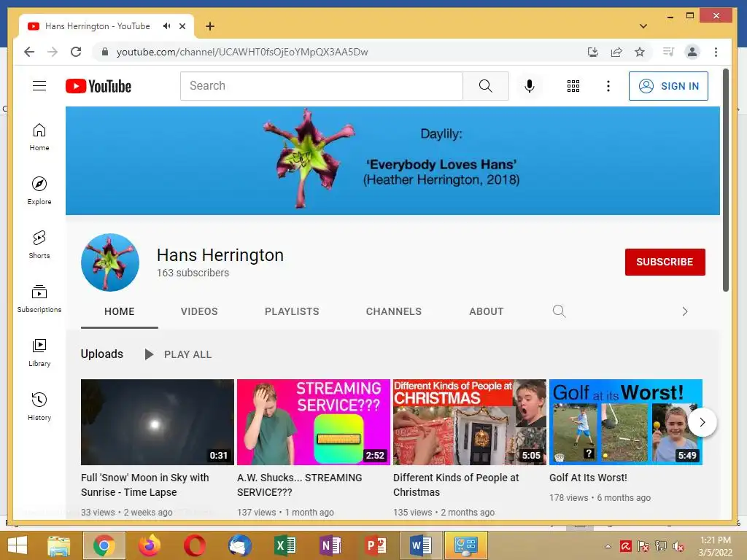Expand the tab search dropdown chevron

643,26
